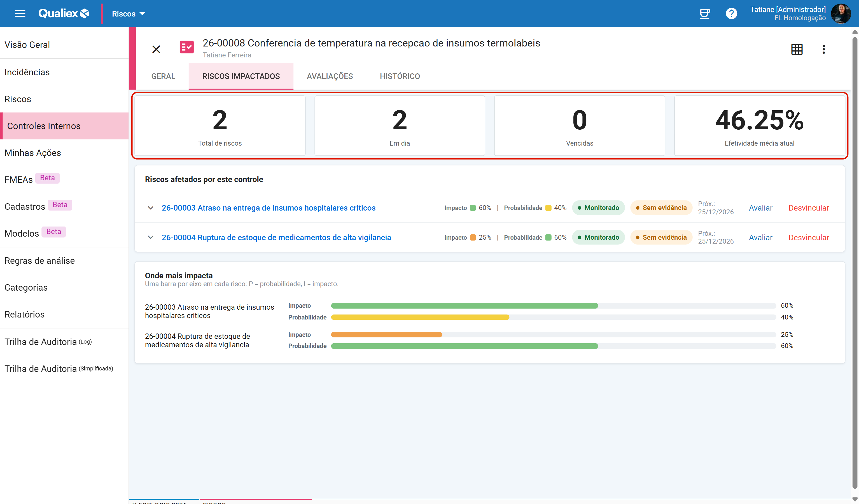The width and height of the screenshot is (859, 504).
Task: Open the Riscos module dropdown
Action: [x=129, y=14]
